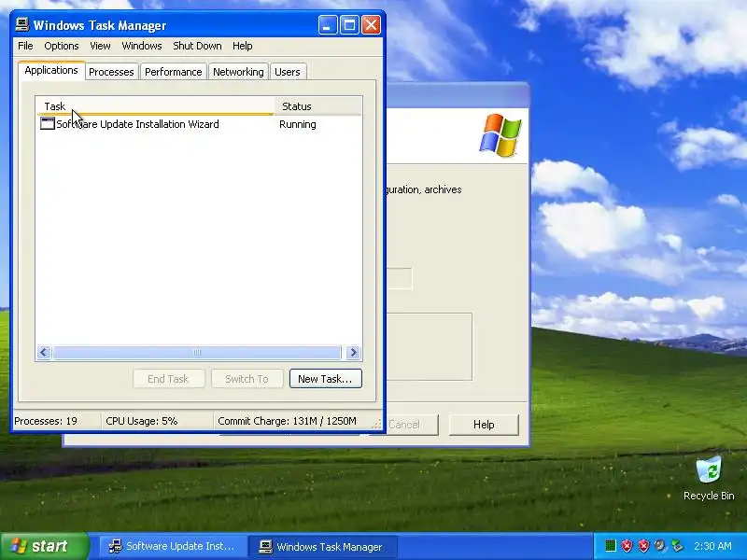Viewport: 747px width, 560px height.
Task: Click the End Task button
Action: [169, 379]
